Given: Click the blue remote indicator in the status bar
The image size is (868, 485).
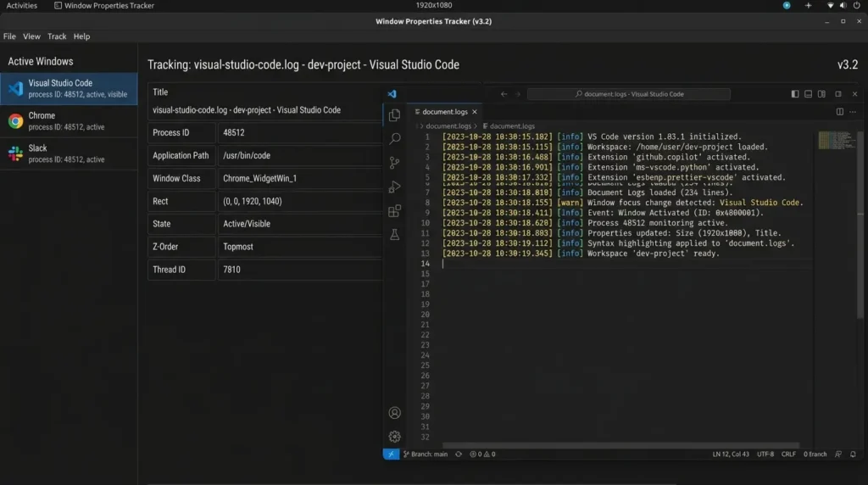Looking at the screenshot, I should pos(391,454).
